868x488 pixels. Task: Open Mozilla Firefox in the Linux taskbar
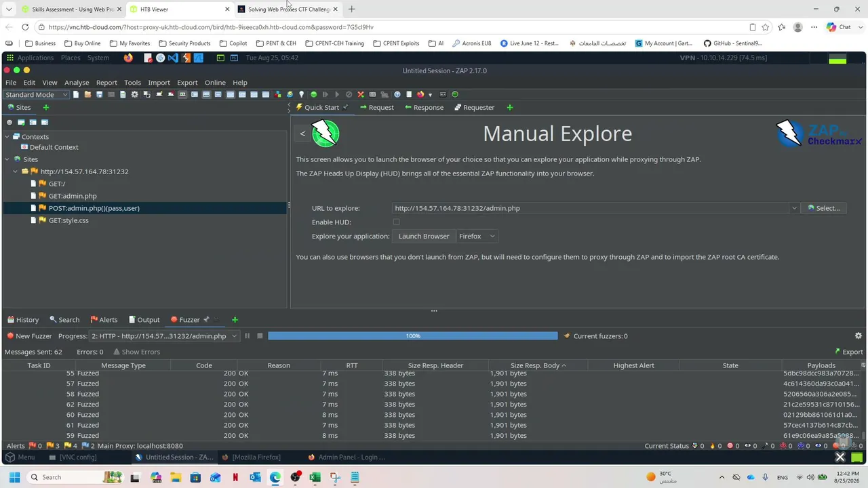(x=251, y=457)
